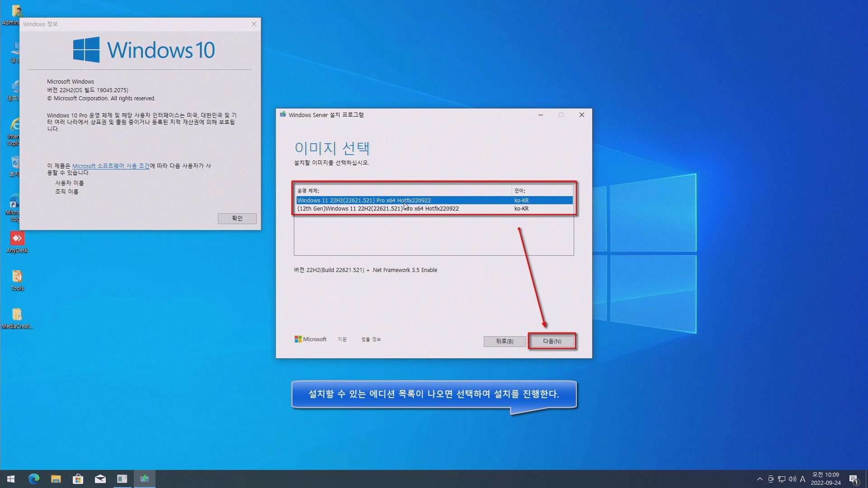868x488 pixels.
Task: Open the Microsoft Edge desktop shortcut
Action: [x=14, y=208]
